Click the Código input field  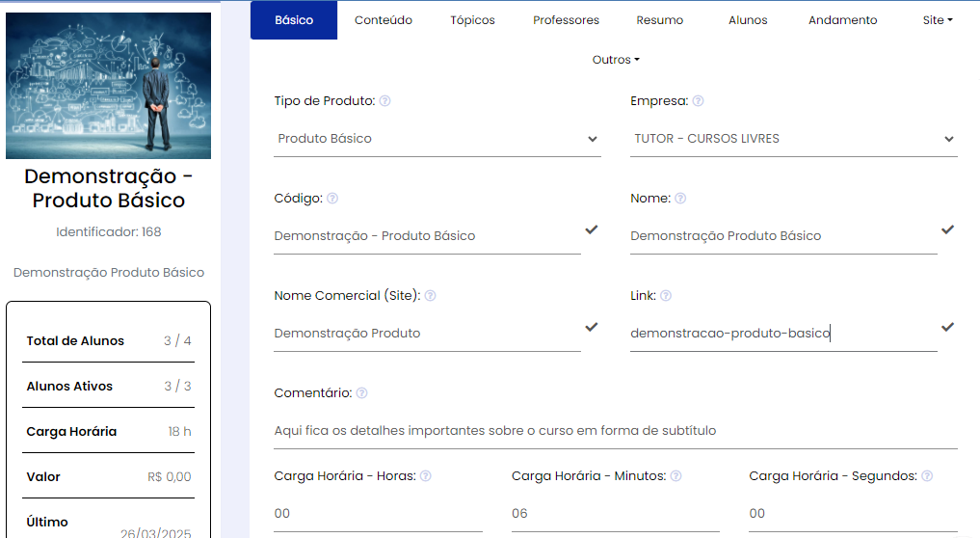(427, 236)
